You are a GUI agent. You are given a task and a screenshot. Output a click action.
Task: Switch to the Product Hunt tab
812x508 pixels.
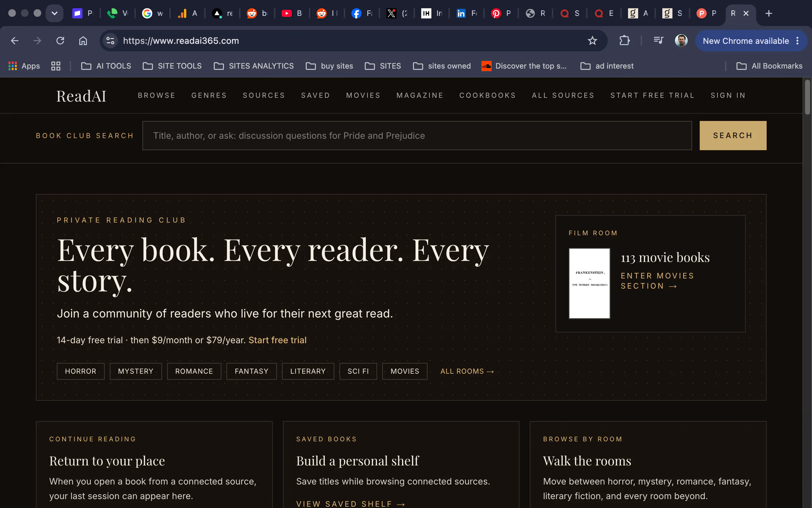coord(707,13)
